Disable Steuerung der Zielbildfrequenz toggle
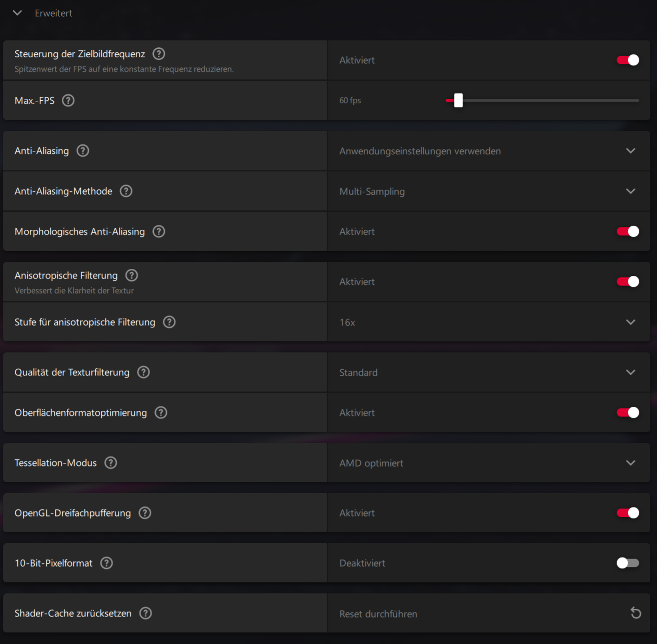This screenshot has width=657, height=644. tap(628, 60)
